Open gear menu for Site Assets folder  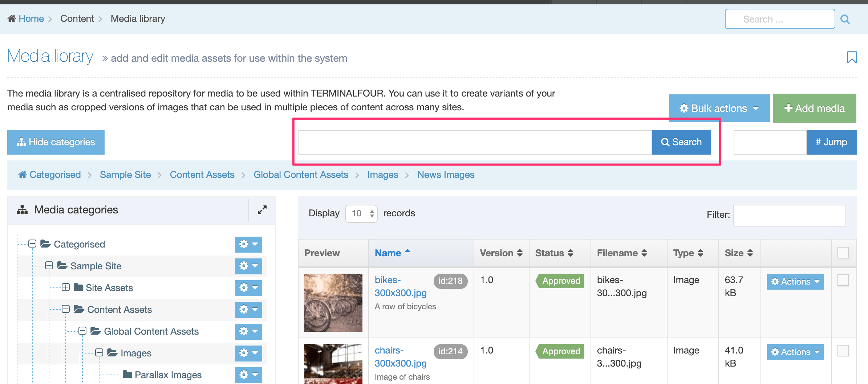[x=248, y=288]
